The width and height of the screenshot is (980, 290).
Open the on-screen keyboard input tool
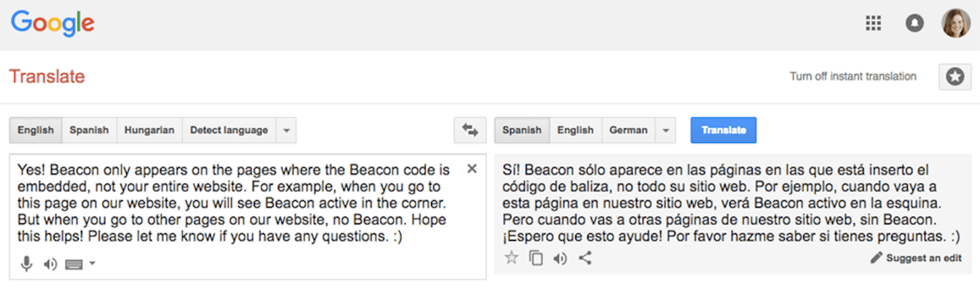pyautogui.click(x=74, y=265)
